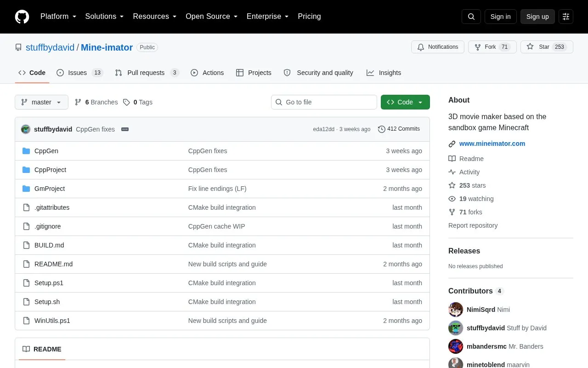Screen dimensions: 588x368
Task: Click the Report repository link
Action: [473, 225]
